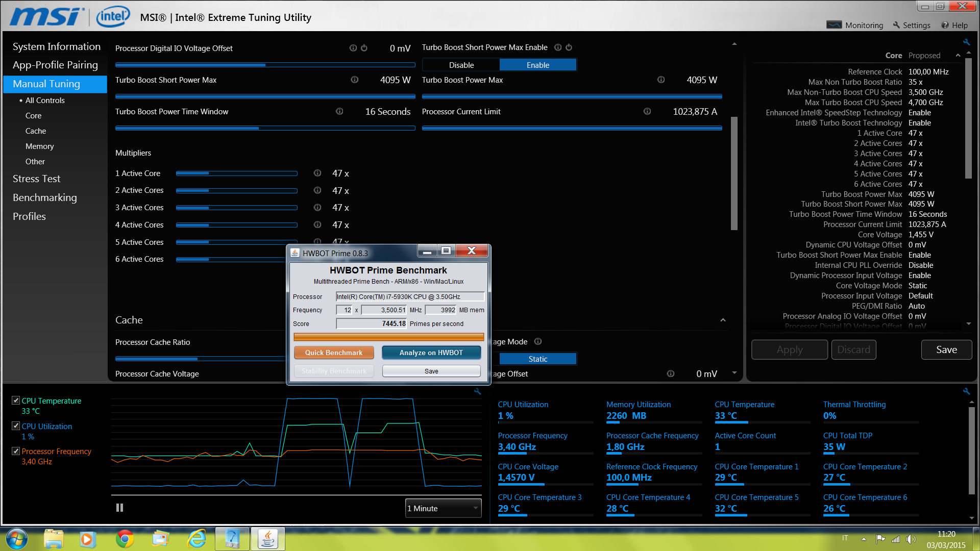
Task: Toggle CPU Utilization graph checkbox
Action: point(16,425)
